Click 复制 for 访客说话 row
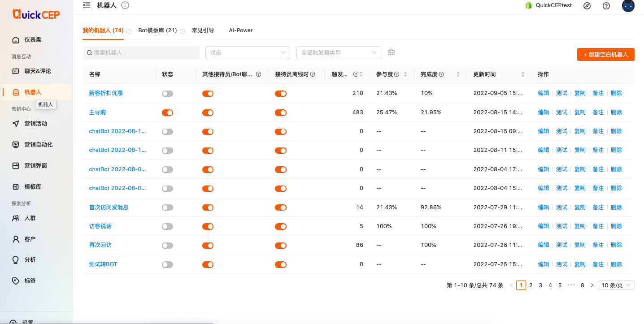 pos(580,226)
